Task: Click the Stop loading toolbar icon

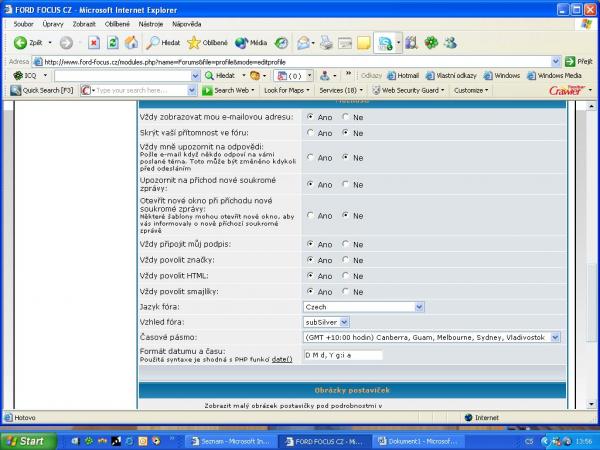Action: pyautogui.click(x=93, y=43)
